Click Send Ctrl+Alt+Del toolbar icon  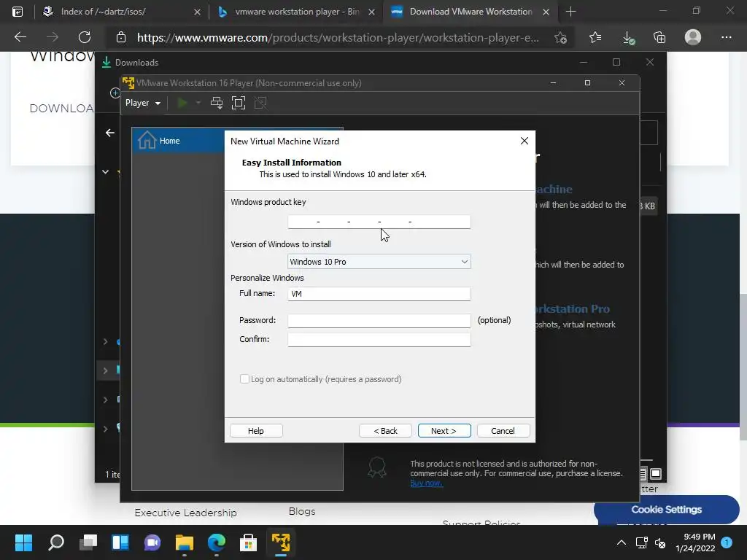click(x=216, y=103)
